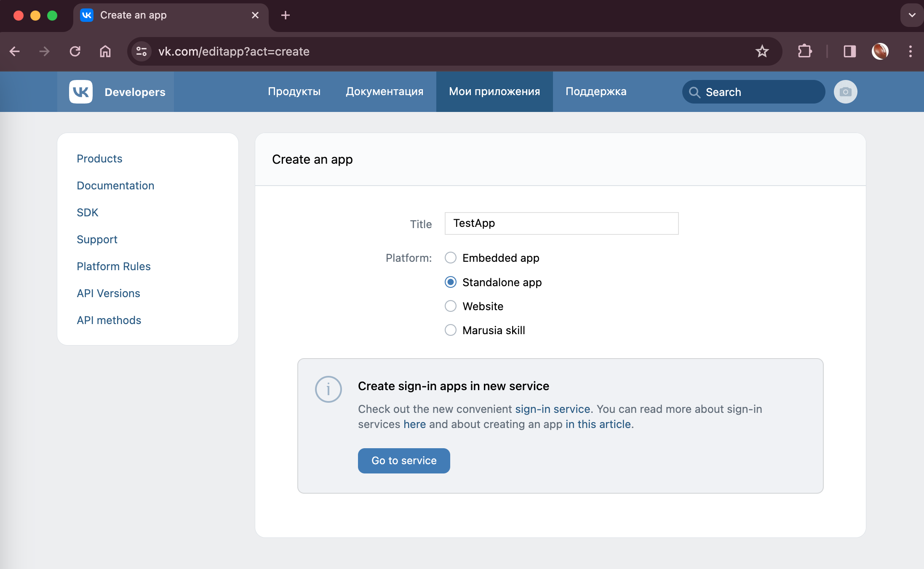Image resolution: width=924 pixels, height=569 pixels.
Task: Select the Embedded app radio button
Action: [x=450, y=258]
